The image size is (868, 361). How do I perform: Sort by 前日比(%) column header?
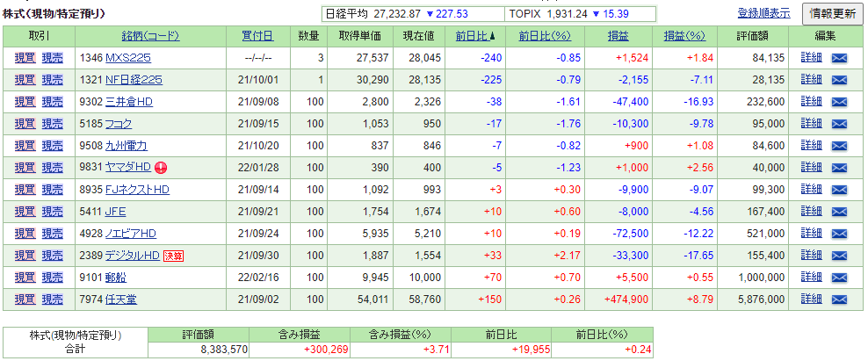545,36
